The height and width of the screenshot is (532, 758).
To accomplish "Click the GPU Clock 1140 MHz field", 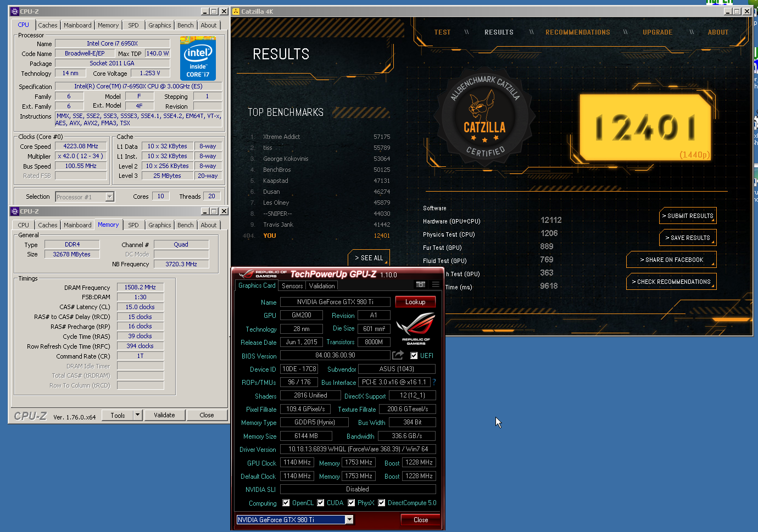I will [x=297, y=462].
